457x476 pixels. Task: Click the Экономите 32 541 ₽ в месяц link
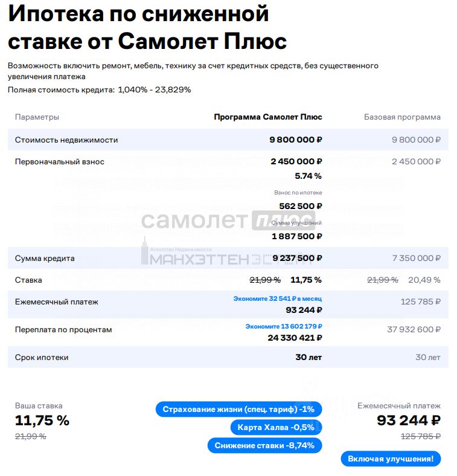coord(277,299)
